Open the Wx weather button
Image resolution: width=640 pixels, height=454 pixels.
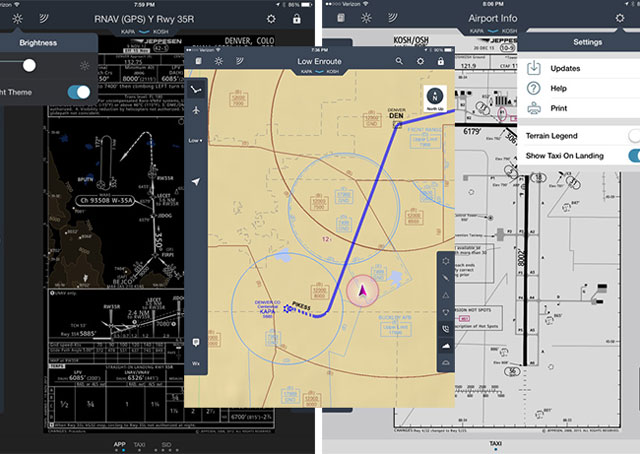(196, 363)
